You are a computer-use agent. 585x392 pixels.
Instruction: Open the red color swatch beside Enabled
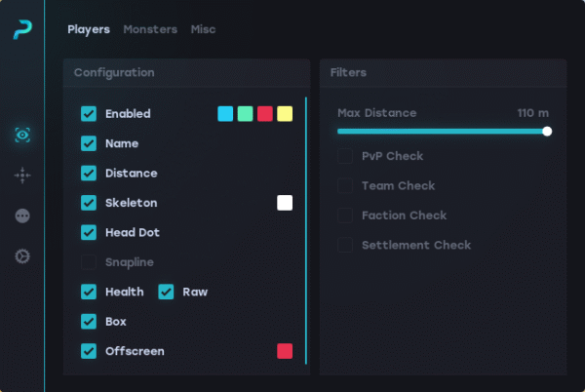tap(265, 114)
